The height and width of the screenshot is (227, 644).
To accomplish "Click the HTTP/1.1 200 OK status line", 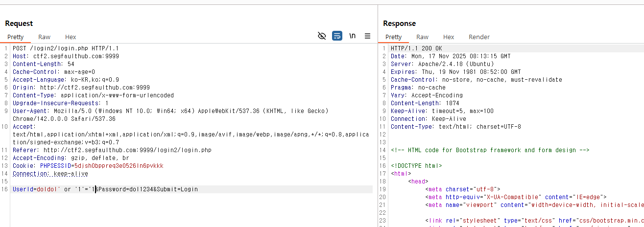I will 416,48.
